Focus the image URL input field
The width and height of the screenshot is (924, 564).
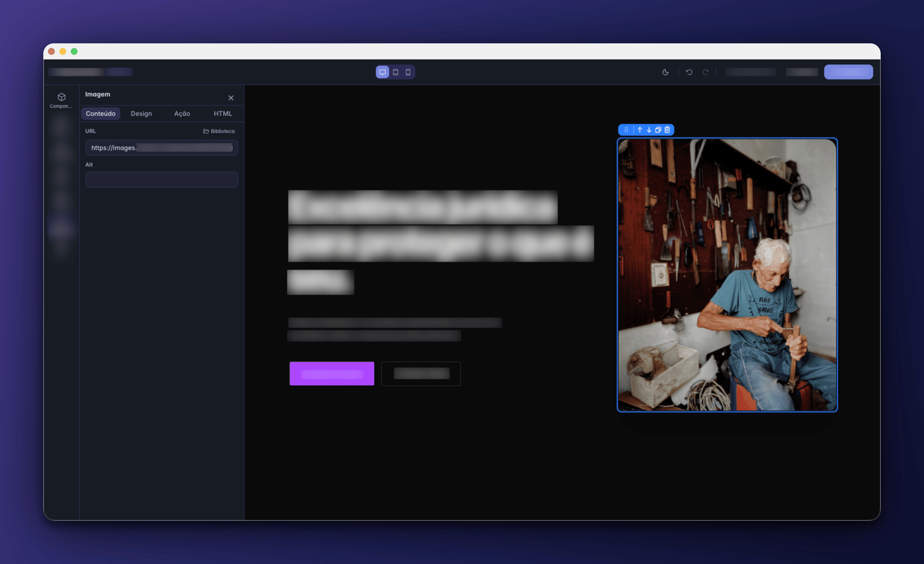click(162, 148)
